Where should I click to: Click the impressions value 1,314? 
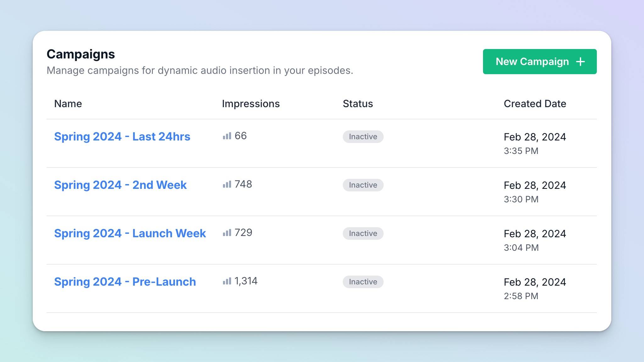[x=246, y=281]
